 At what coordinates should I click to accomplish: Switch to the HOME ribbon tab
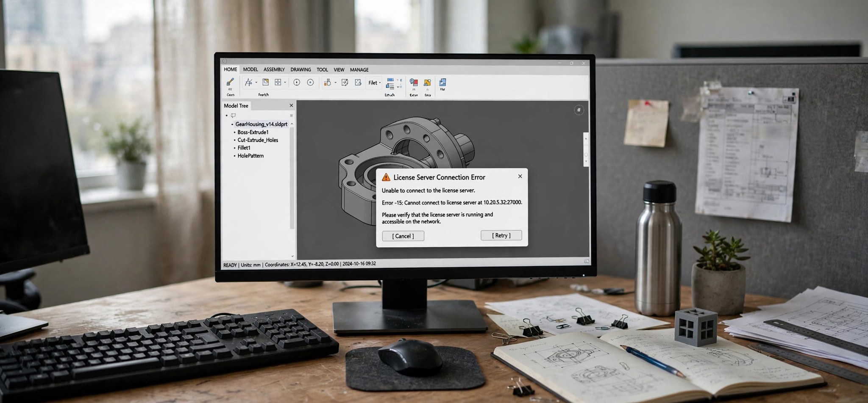tap(231, 69)
